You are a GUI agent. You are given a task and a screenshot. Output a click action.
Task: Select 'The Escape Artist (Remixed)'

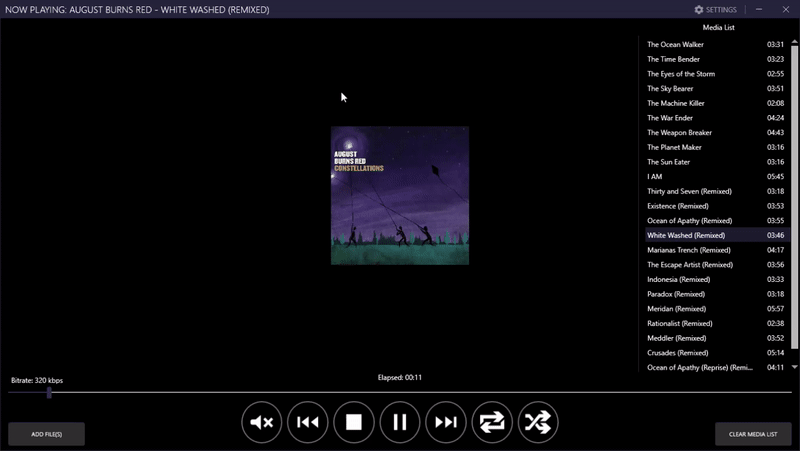(715, 265)
